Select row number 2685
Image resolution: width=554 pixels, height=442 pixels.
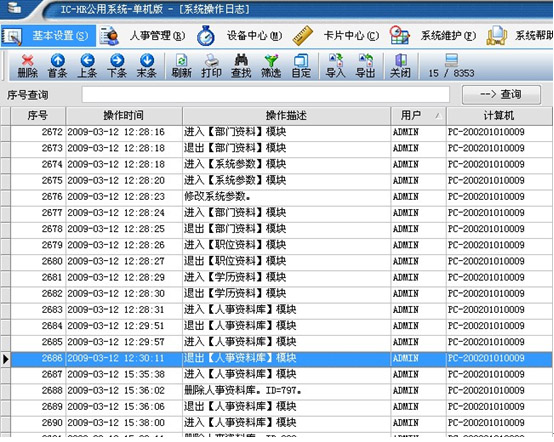52,342
